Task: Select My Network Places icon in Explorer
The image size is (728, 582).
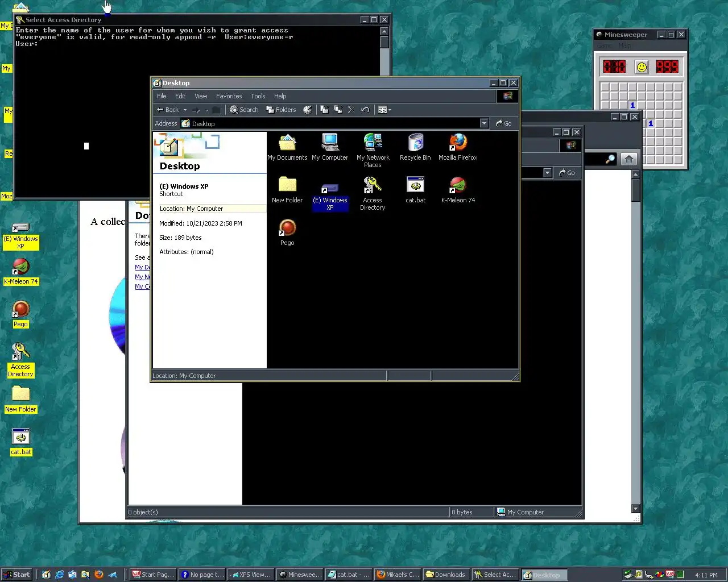Action: click(x=373, y=151)
